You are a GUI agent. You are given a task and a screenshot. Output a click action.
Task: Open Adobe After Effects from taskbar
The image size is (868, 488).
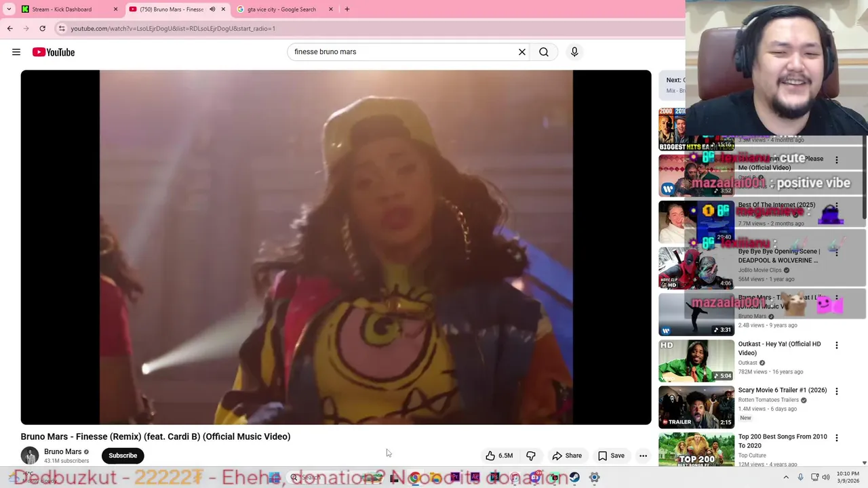pos(475,478)
